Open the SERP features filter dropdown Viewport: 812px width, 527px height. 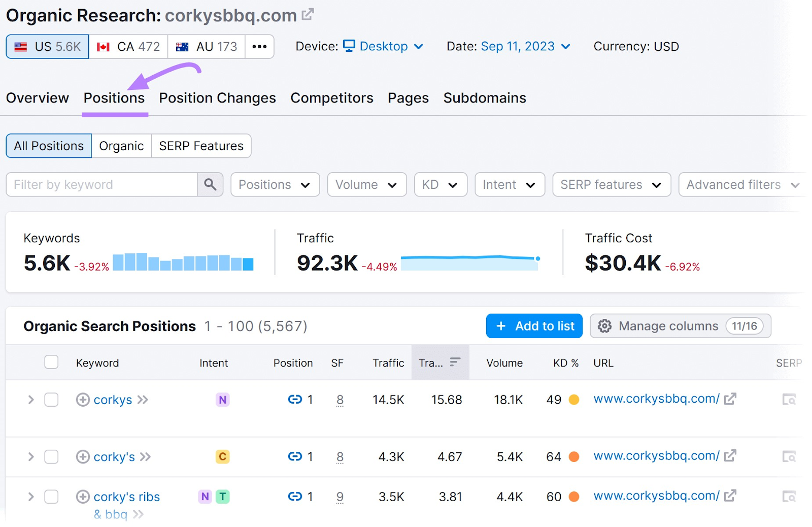612,184
